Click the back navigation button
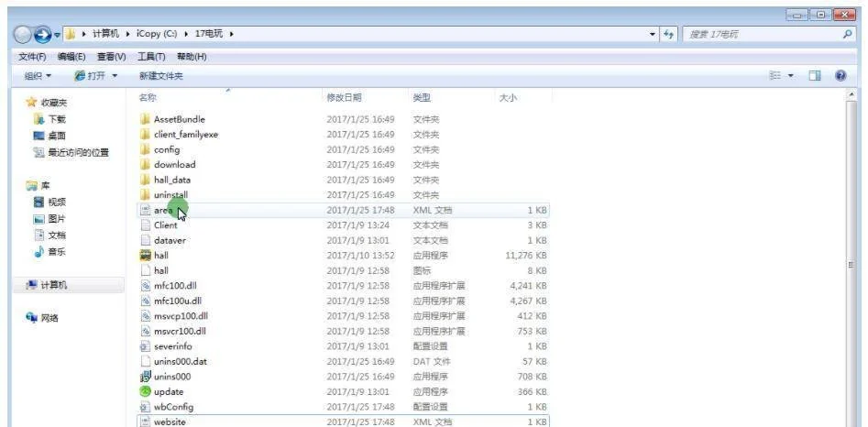 (23, 34)
